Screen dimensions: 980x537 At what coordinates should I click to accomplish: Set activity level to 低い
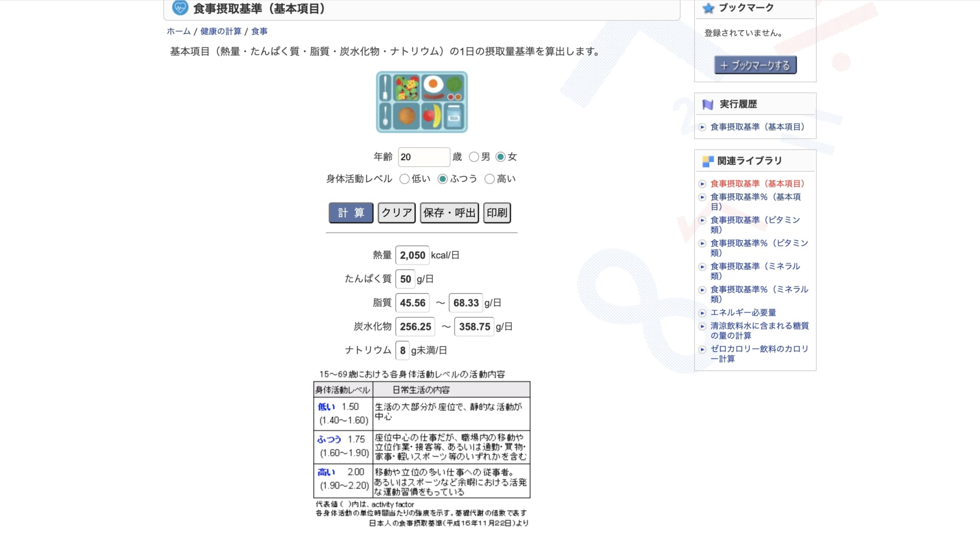tap(405, 179)
